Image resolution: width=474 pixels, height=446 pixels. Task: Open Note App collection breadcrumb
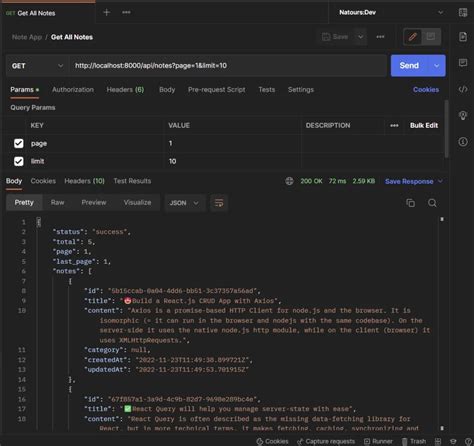(x=27, y=37)
